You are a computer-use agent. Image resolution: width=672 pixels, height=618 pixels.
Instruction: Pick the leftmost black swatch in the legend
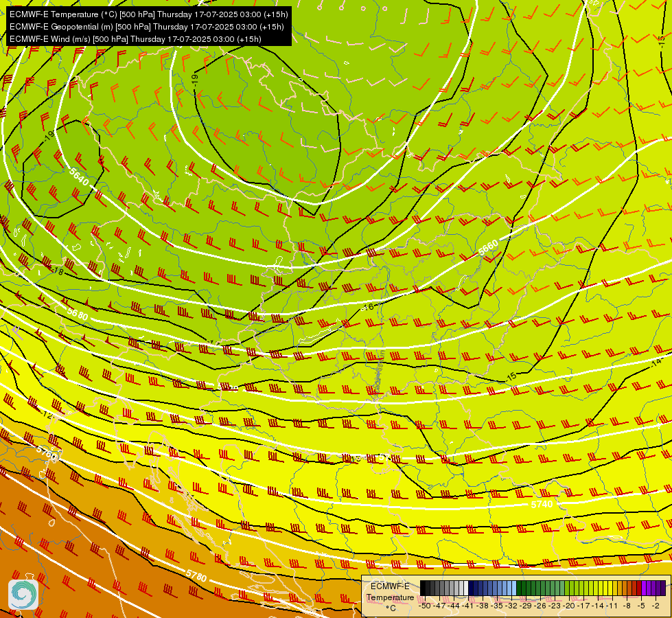tap(423, 588)
